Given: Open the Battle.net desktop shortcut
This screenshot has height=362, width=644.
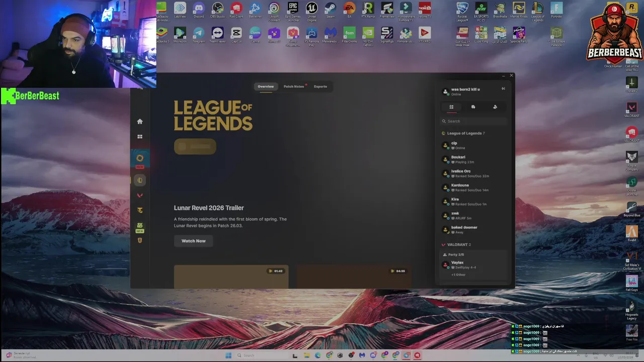Looking at the screenshot, I should coord(255,10).
